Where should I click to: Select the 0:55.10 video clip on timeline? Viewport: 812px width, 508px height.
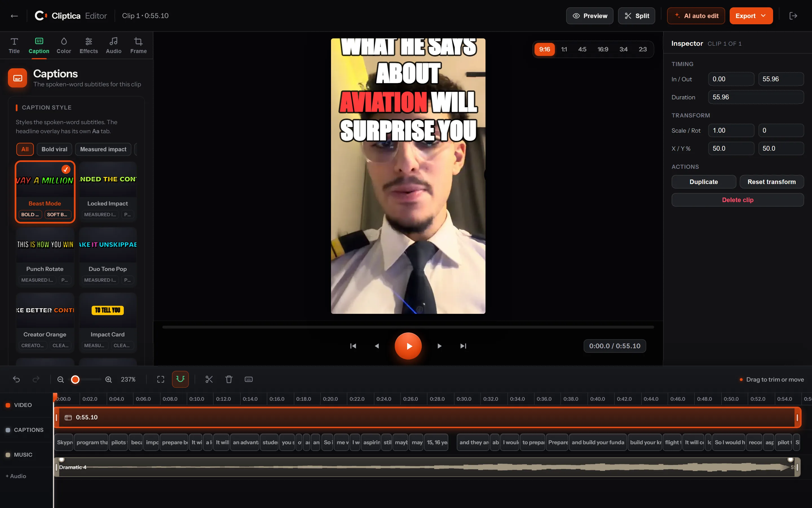point(427,417)
